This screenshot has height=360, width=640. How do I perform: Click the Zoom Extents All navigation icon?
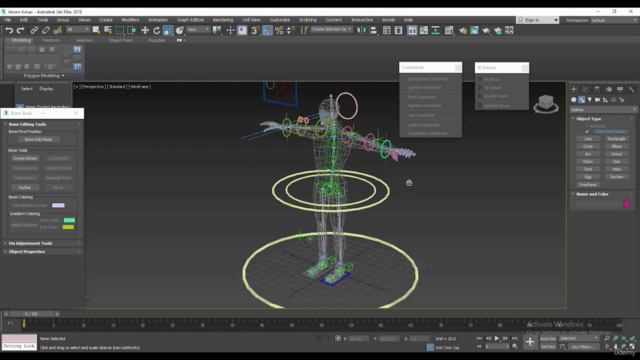pyautogui.click(x=632, y=338)
